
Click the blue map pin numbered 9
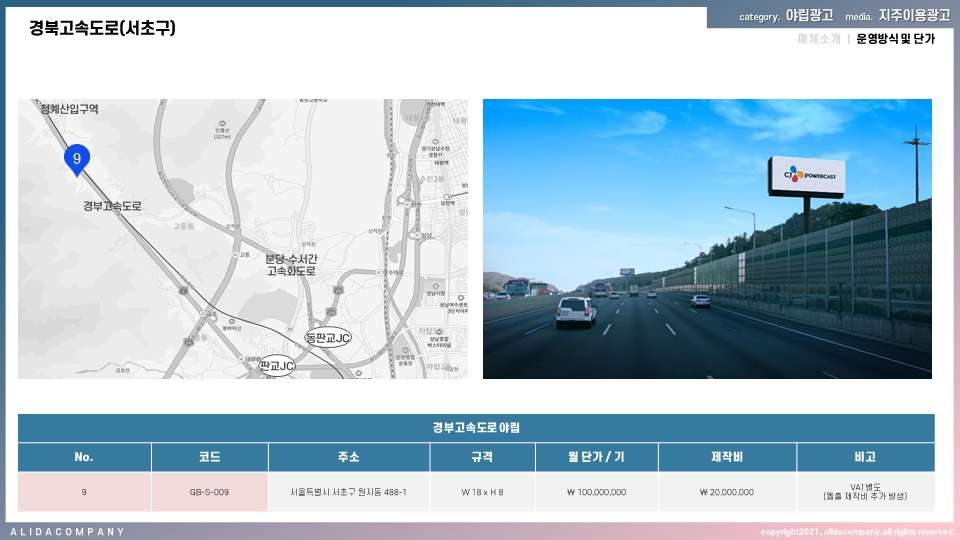(77, 158)
